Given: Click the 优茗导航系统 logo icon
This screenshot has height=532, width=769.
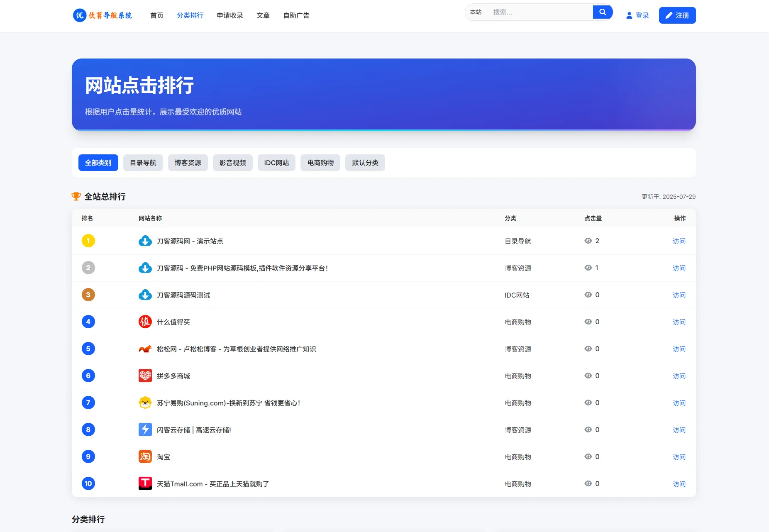Looking at the screenshot, I should 79,15.
